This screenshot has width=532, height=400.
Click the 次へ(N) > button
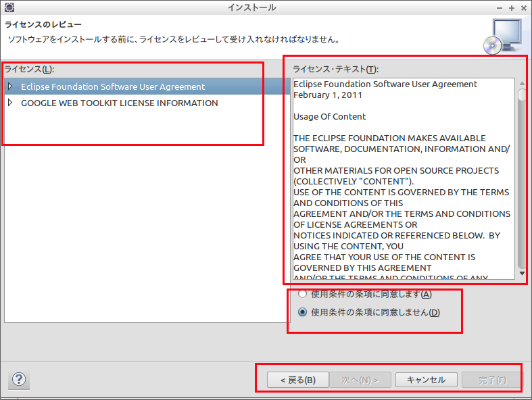tap(360, 380)
